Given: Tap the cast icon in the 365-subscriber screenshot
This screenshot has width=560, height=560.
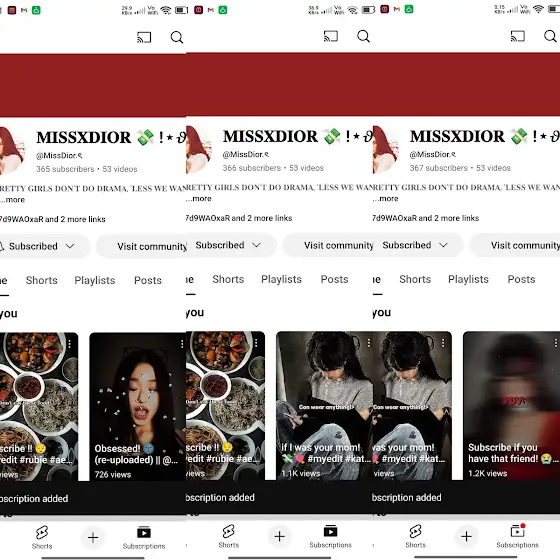Looking at the screenshot, I should (144, 37).
